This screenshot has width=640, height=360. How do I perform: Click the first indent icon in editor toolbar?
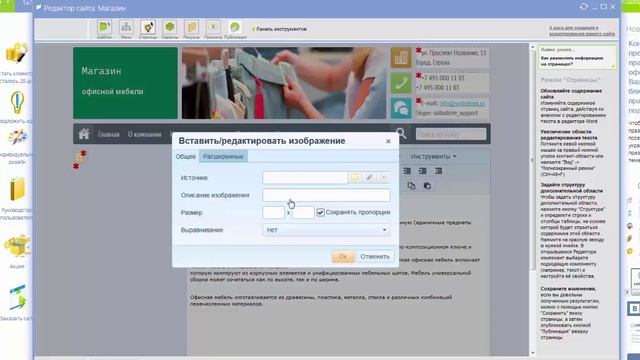coord(407,171)
